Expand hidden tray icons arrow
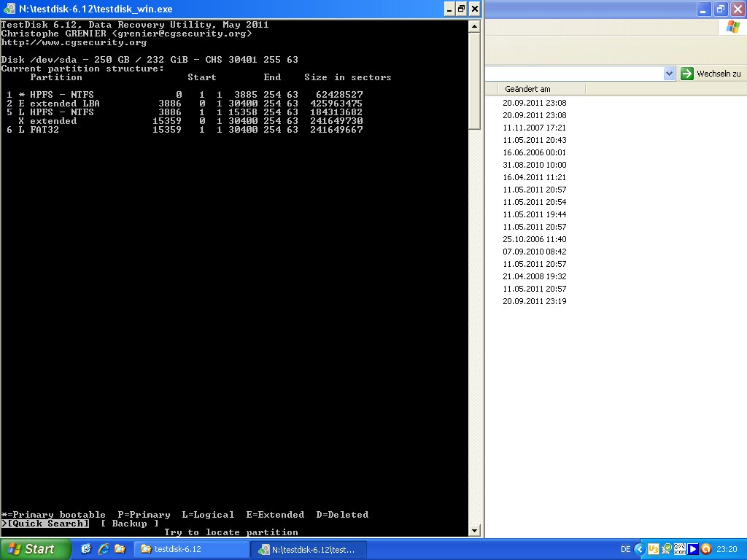 pos(640,549)
